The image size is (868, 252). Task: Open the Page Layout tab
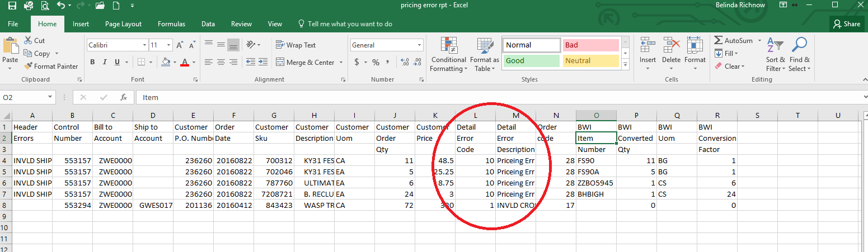(123, 24)
